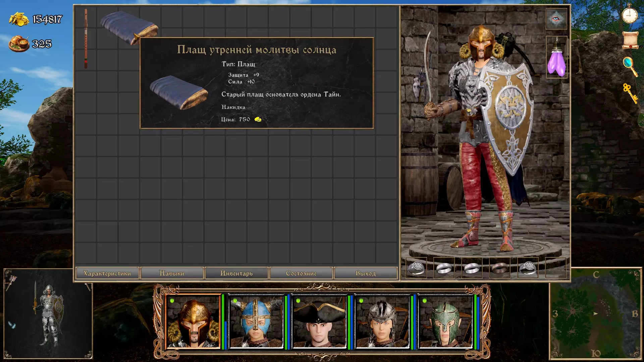
Task: Click the first silver ring slot
Action: tap(416, 268)
